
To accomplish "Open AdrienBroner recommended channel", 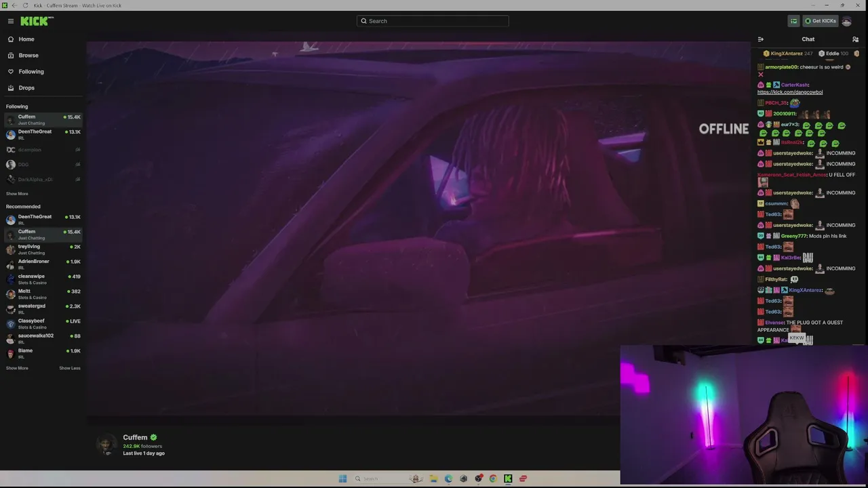I will 43,264.
